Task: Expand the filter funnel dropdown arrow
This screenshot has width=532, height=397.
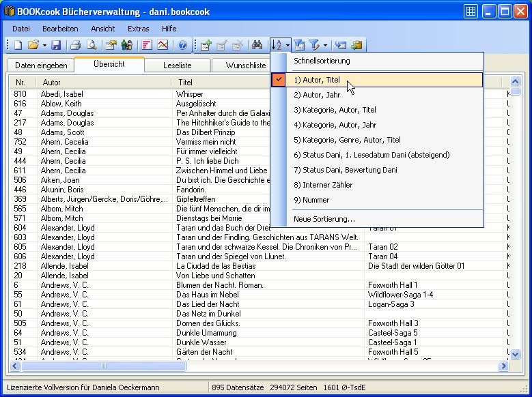Action: [325, 45]
